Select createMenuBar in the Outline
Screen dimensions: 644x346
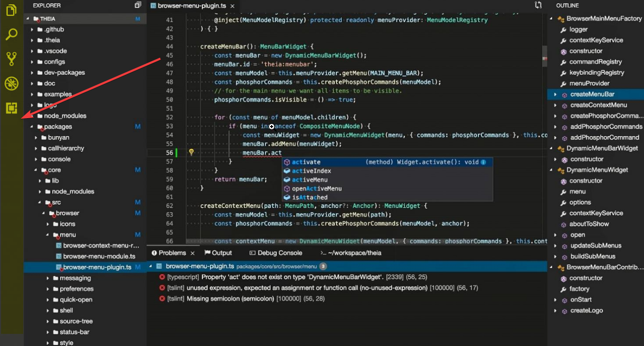click(595, 94)
